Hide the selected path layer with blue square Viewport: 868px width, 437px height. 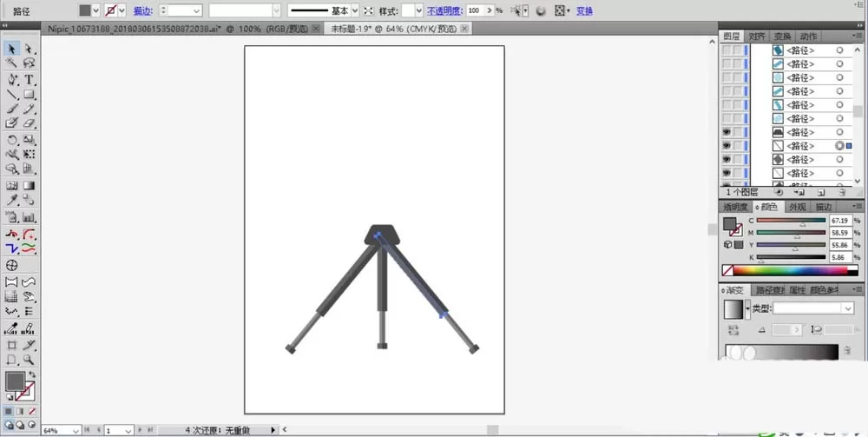[x=727, y=146]
